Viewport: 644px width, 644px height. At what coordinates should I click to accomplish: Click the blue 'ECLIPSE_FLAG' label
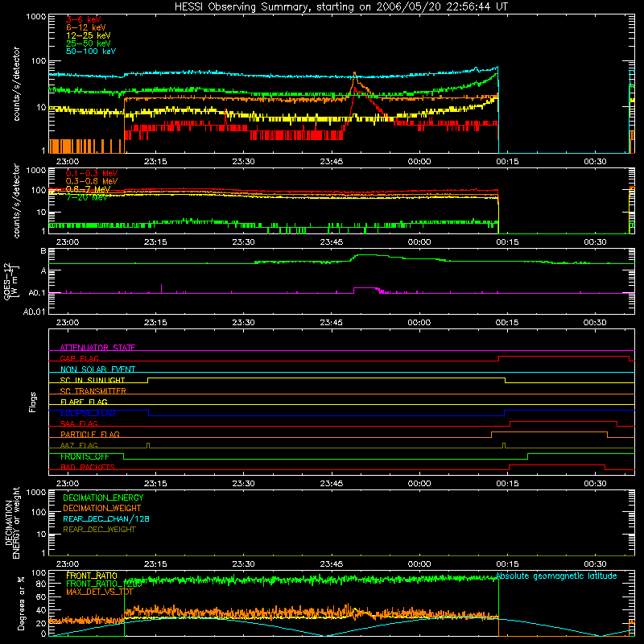[x=88, y=413]
